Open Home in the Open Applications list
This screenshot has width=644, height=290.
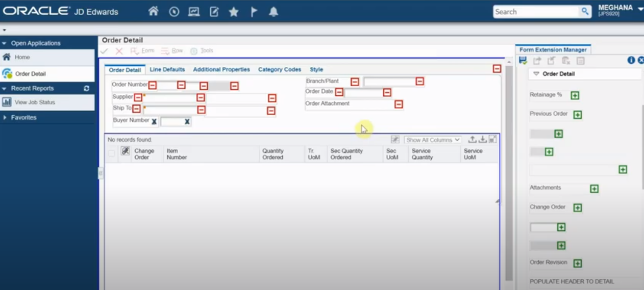pos(47,57)
